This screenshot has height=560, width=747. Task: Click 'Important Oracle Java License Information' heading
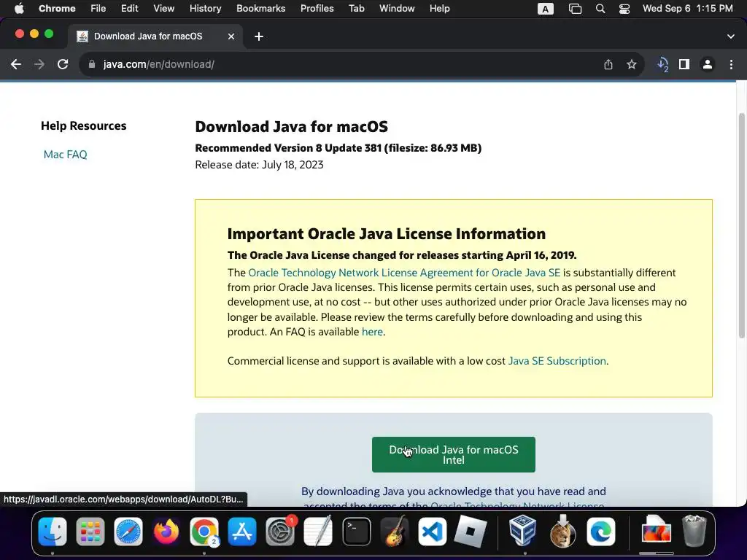(387, 234)
